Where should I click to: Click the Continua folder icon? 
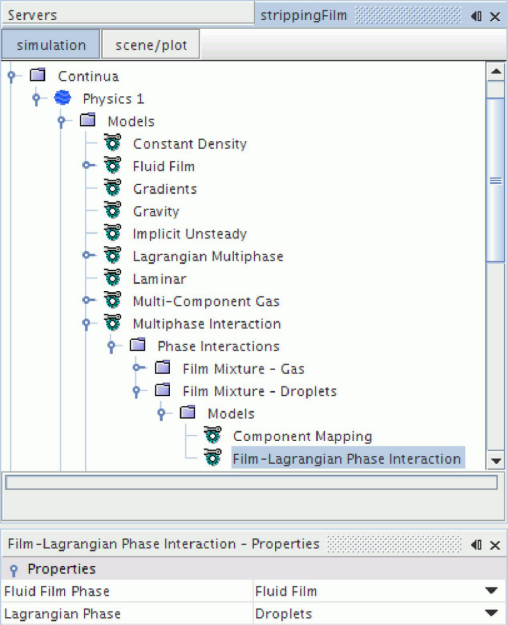coord(38,75)
